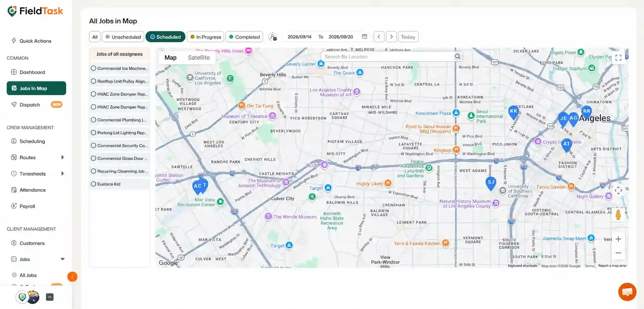Zoom out on the map
The height and width of the screenshot is (309, 644).
pos(618,253)
